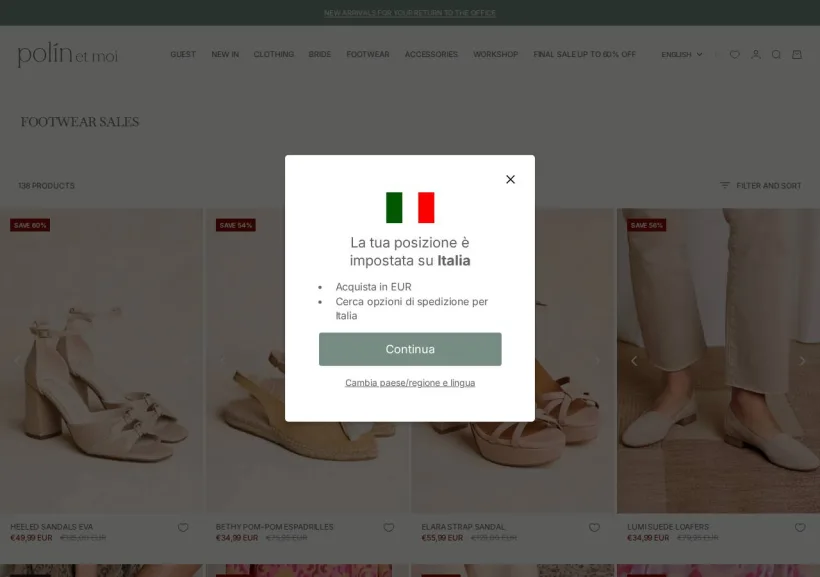Open ELARA STRAP SANDAL product title
The image size is (820, 577).
pos(463,527)
